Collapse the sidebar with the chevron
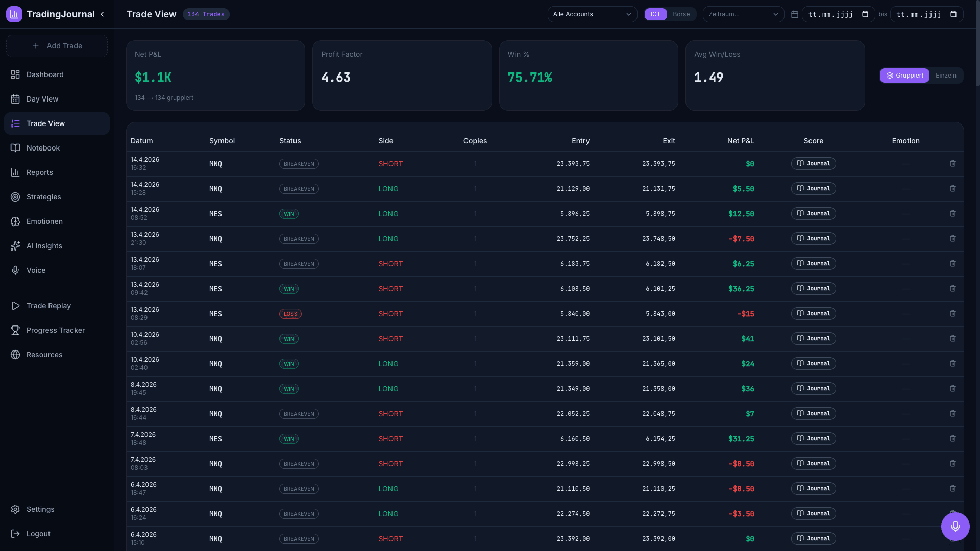Image resolution: width=980 pixels, height=551 pixels. [102, 14]
